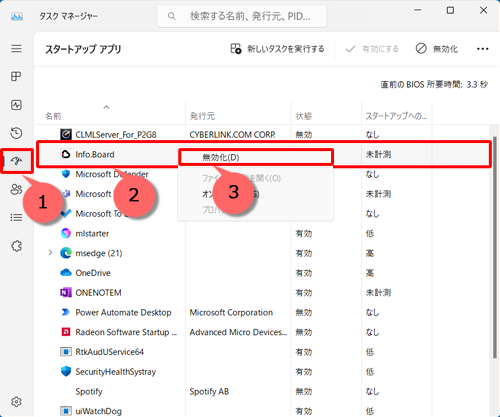Click the mlstarter app icon
Image resolution: width=500 pixels, height=417 pixels.
(x=66, y=233)
